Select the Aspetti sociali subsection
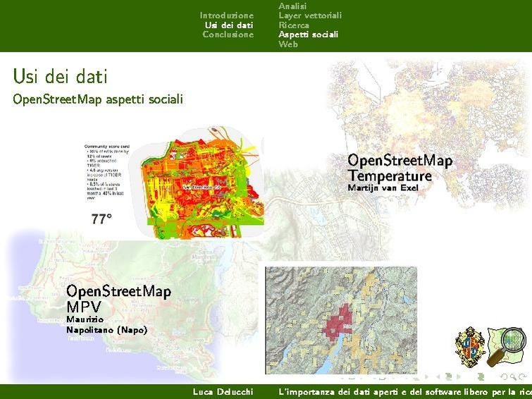The width and height of the screenshot is (532, 399). [x=309, y=35]
